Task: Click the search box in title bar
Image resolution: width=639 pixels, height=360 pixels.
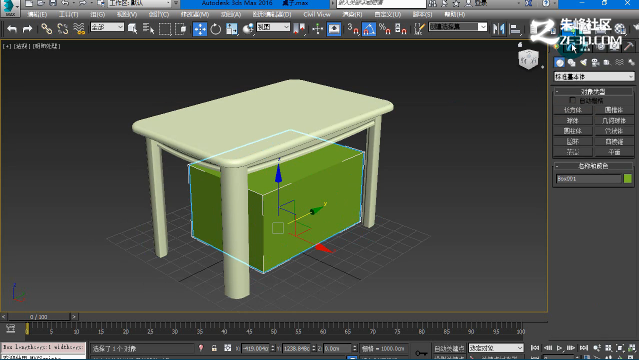Action: 381,3
